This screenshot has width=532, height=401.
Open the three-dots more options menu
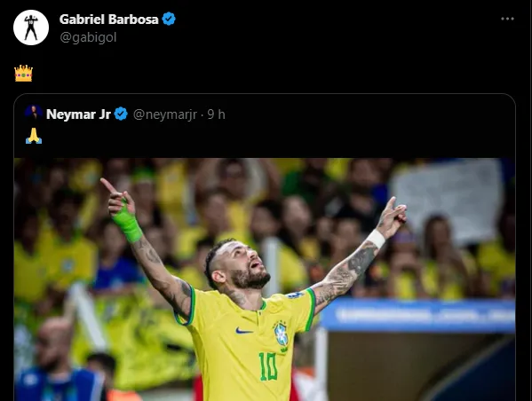[507, 19]
